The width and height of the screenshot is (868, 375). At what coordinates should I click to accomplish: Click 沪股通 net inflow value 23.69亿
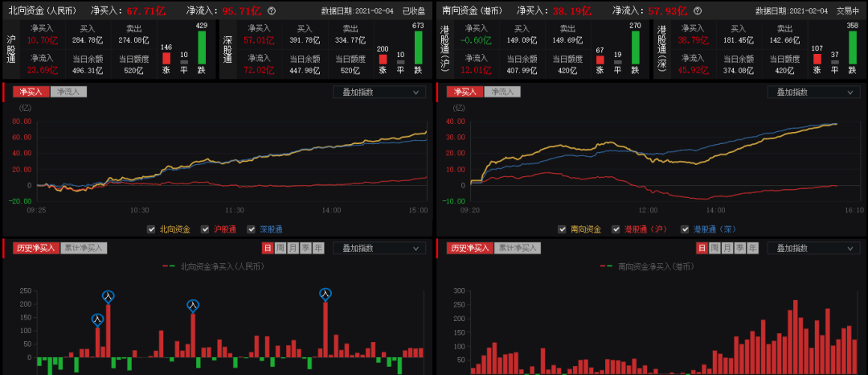[42, 70]
